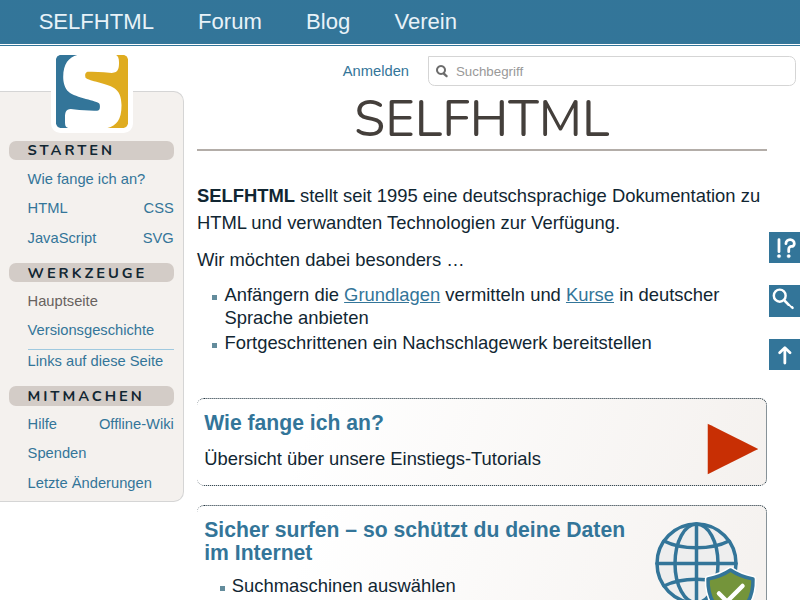Click the large SELFHTML page title
This screenshot has width=800, height=600.
(x=482, y=119)
